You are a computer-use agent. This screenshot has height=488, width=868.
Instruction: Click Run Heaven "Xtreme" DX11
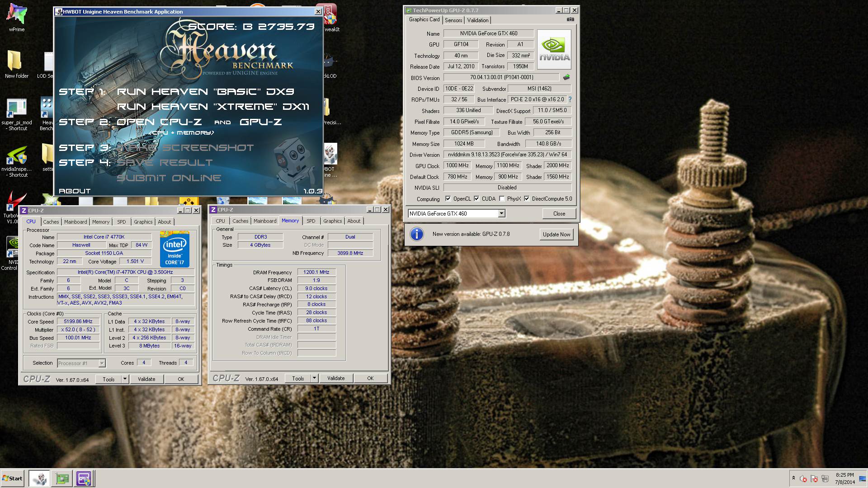pos(213,107)
